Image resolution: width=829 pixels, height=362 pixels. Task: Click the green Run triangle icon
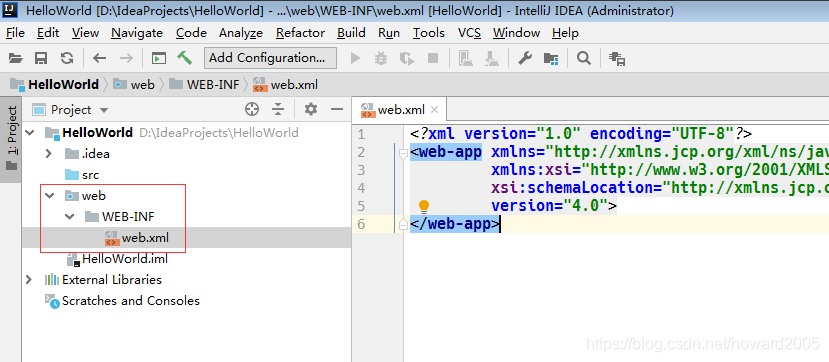pyautogui.click(x=356, y=59)
